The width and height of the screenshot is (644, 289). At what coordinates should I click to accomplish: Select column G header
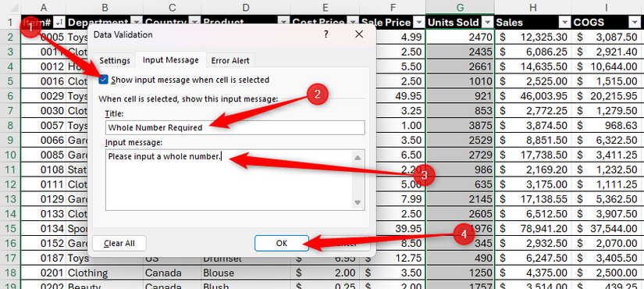460,7
